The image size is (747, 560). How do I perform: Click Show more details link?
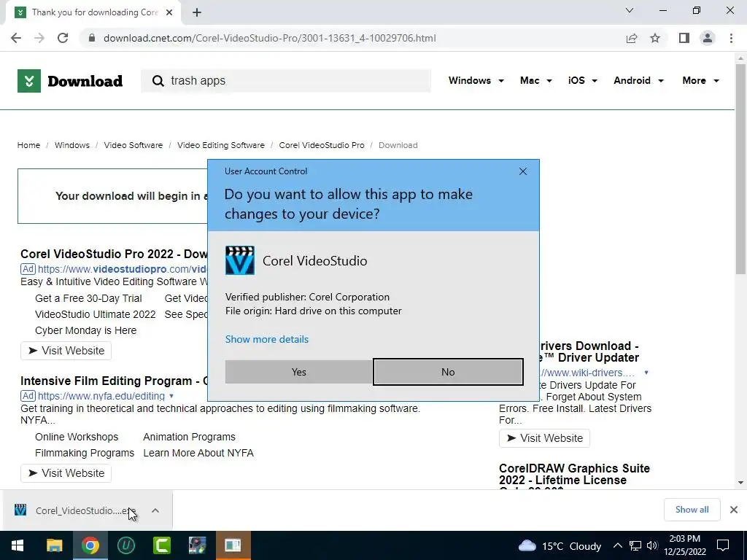click(x=267, y=339)
